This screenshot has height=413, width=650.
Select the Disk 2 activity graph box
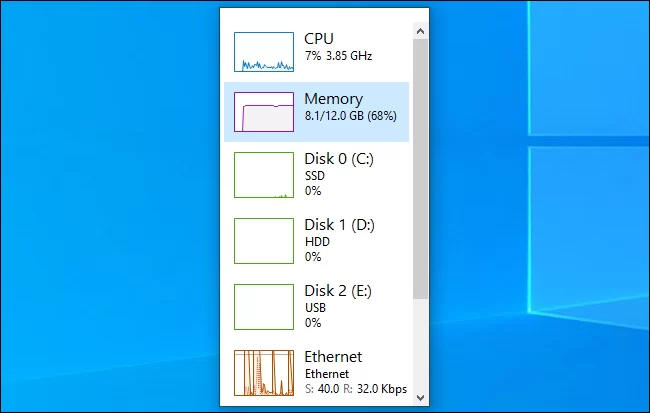(x=264, y=306)
